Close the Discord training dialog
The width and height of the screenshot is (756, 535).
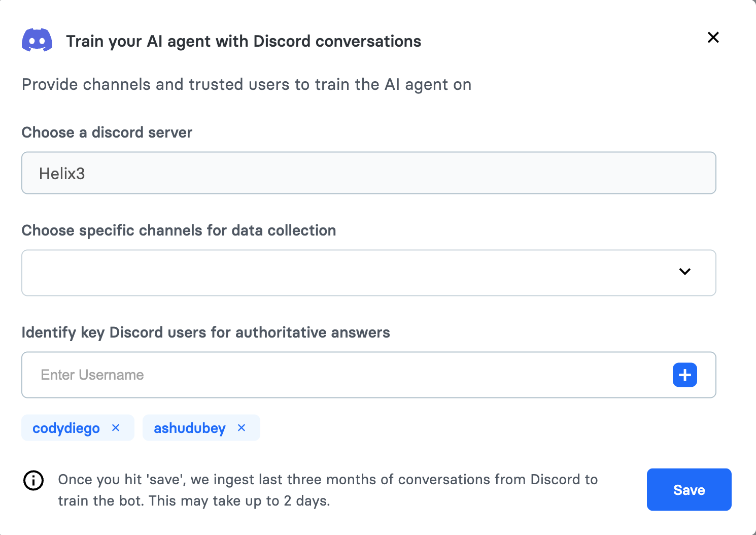pyautogui.click(x=713, y=38)
